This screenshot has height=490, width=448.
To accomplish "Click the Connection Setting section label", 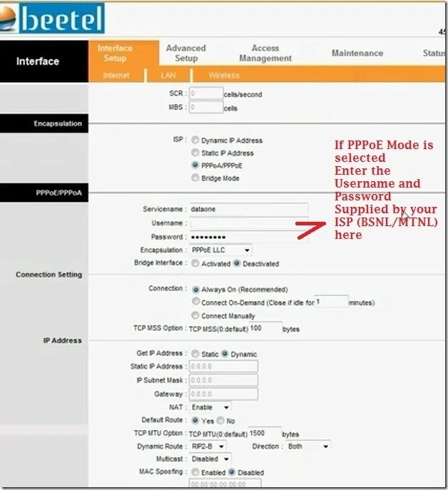I will [49, 275].
